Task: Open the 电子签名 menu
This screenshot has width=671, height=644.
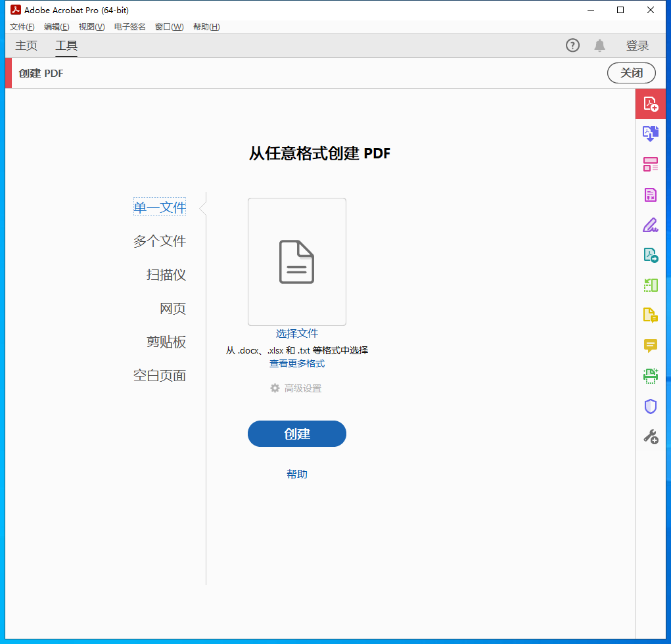Action: click(x=129, y=27)
